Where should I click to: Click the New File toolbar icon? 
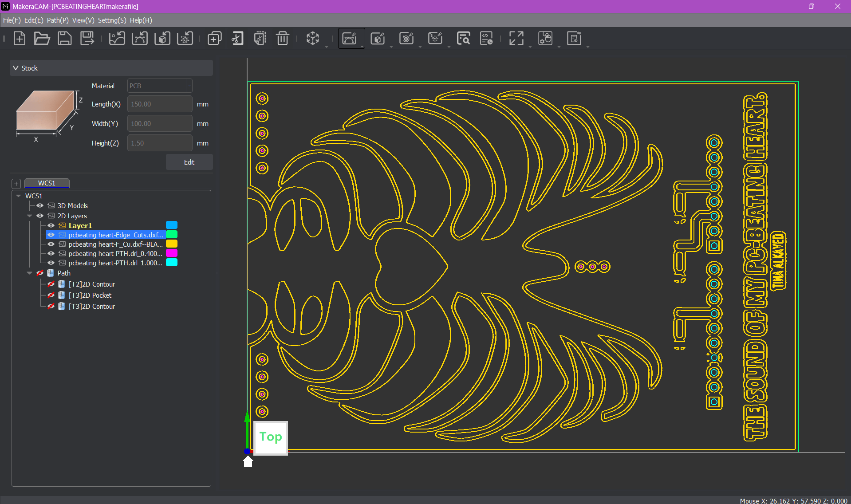tap(20, 39)
